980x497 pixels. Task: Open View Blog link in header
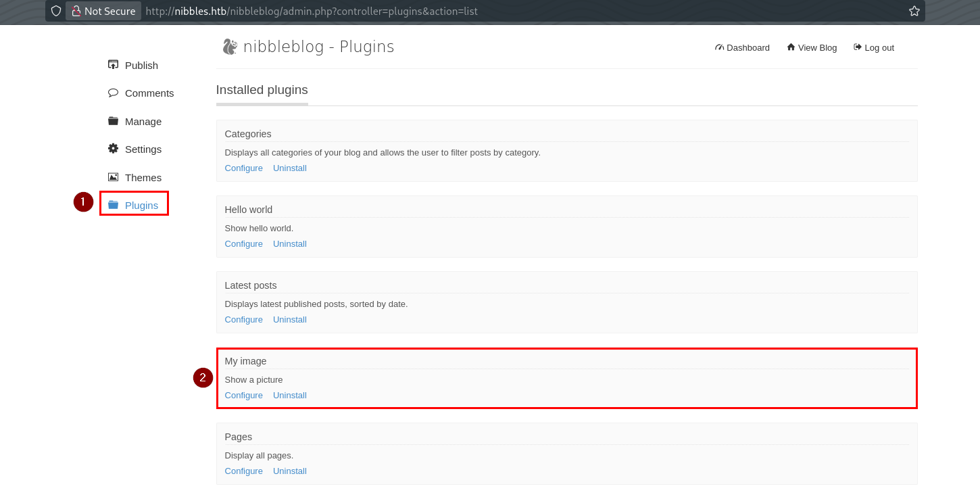tap(812, 47)
